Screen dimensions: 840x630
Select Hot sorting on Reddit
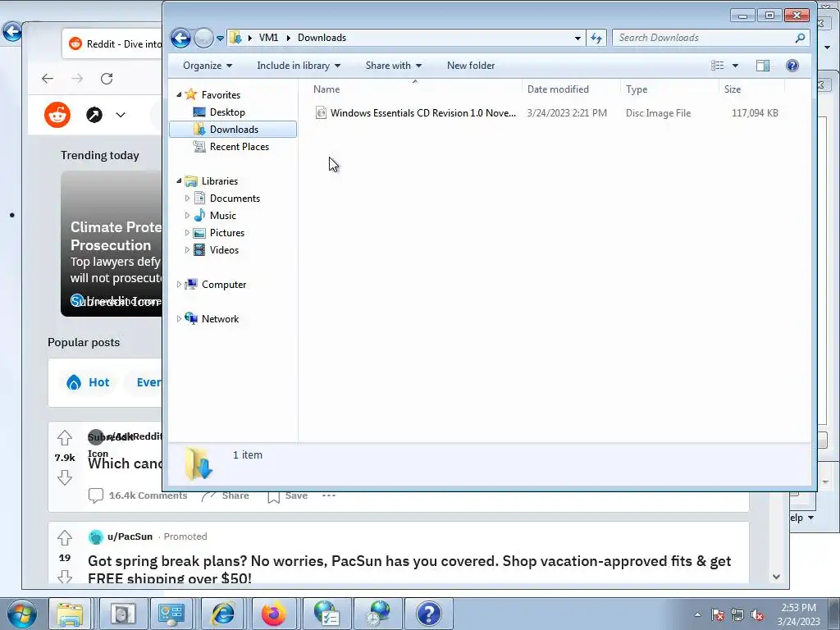coord(89,382)
